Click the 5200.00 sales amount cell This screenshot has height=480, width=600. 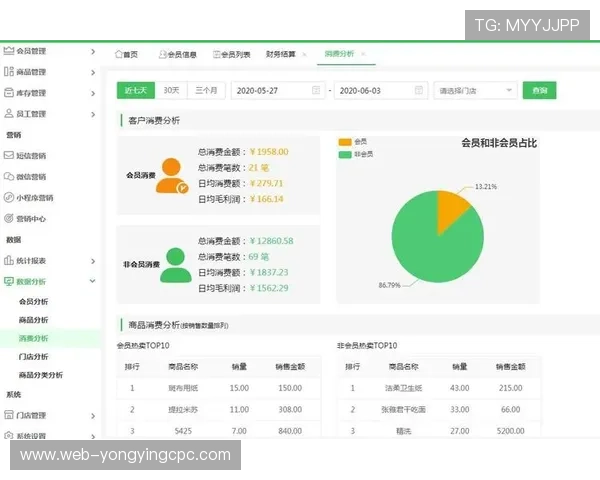click(x=510, y=431)
